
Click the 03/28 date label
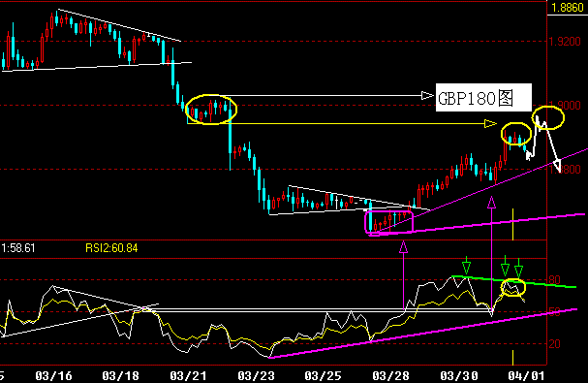point(390,375)
